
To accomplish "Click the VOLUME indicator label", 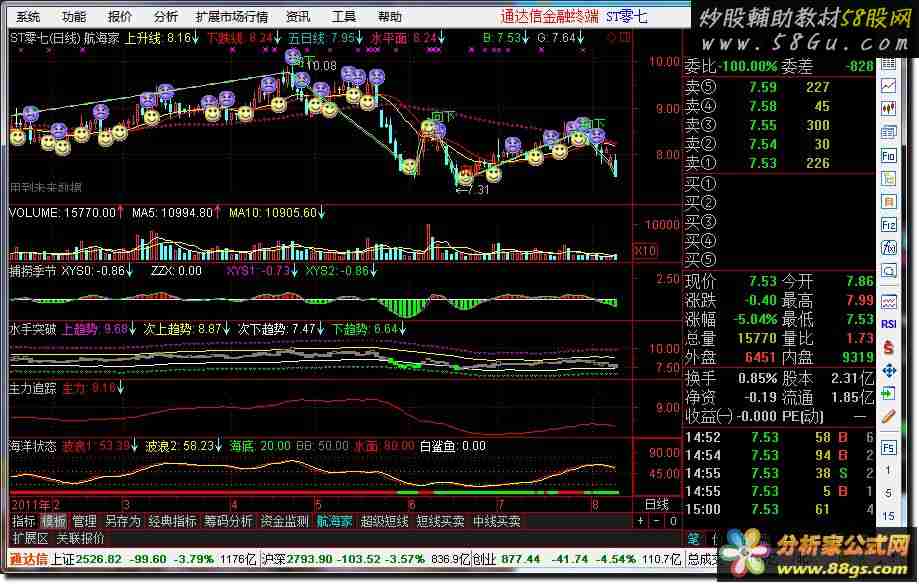I will pyautogui.click(x=33, y=212).
